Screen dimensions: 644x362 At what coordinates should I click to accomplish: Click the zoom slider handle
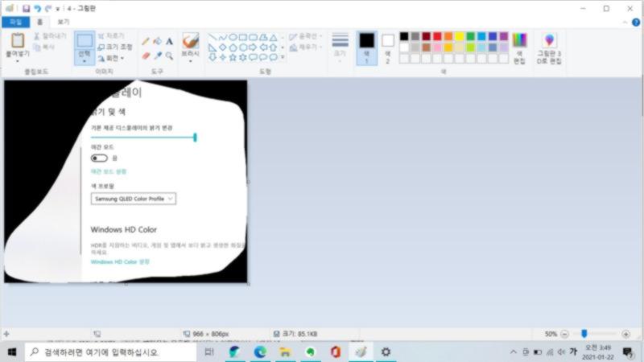coord(584,334)
